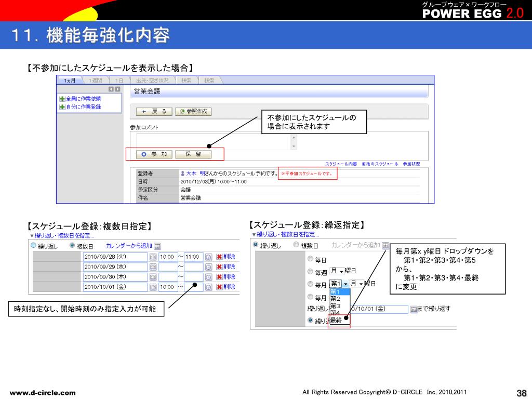Viewport: 532px width, 399px height.
Task: Delete the 2010/09/29 (水) date row
Action: 225,267
